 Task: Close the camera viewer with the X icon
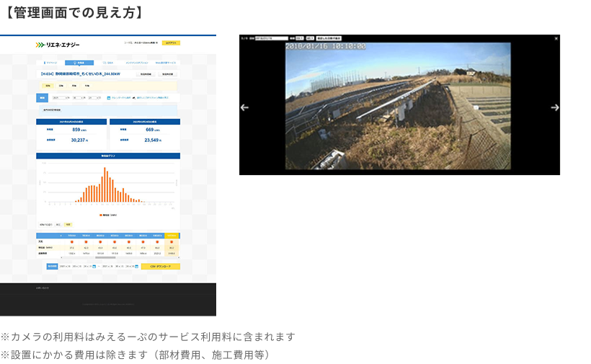(x=557, y=37)
